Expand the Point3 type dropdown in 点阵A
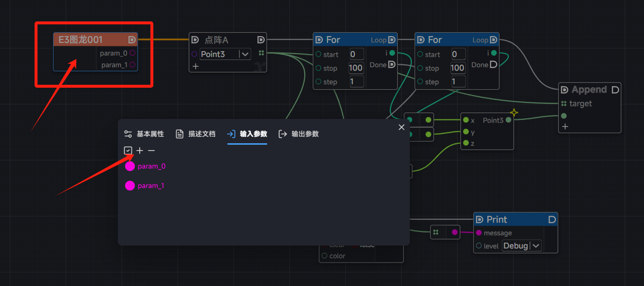The image size is (644, 286). click(x=245, y=54)
